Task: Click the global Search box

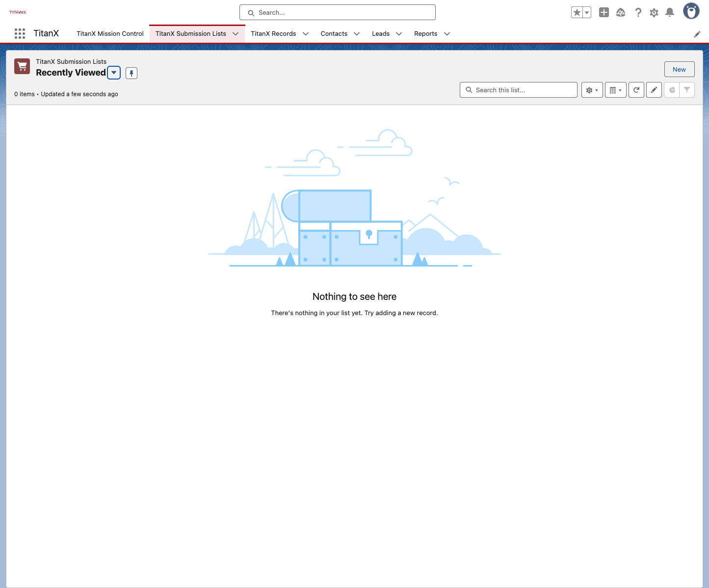Action: pyautogui.click(x=338, y=12)
